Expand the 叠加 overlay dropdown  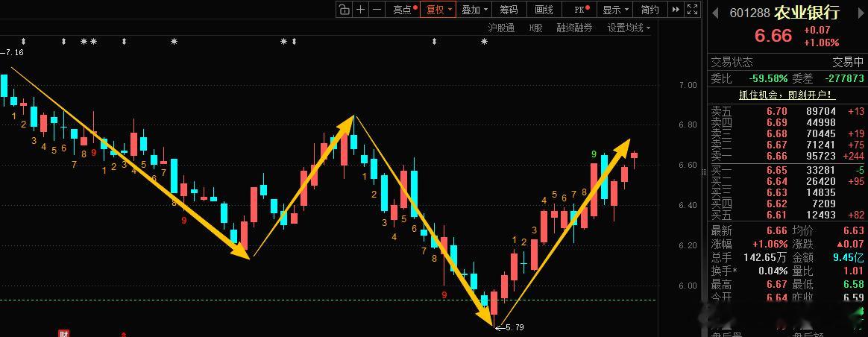click(x=474, y=10)
